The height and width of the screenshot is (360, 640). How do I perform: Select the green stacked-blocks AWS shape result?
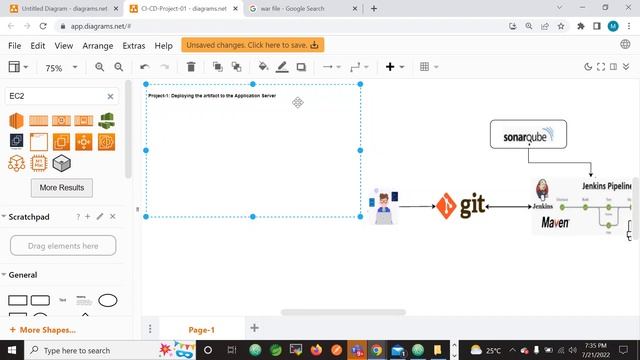coord(107,121)
